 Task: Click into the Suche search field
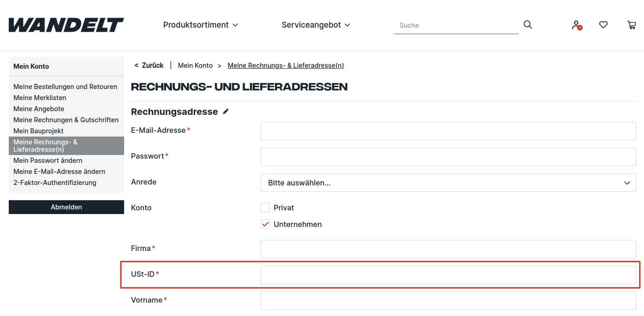[x=456, y=25]
